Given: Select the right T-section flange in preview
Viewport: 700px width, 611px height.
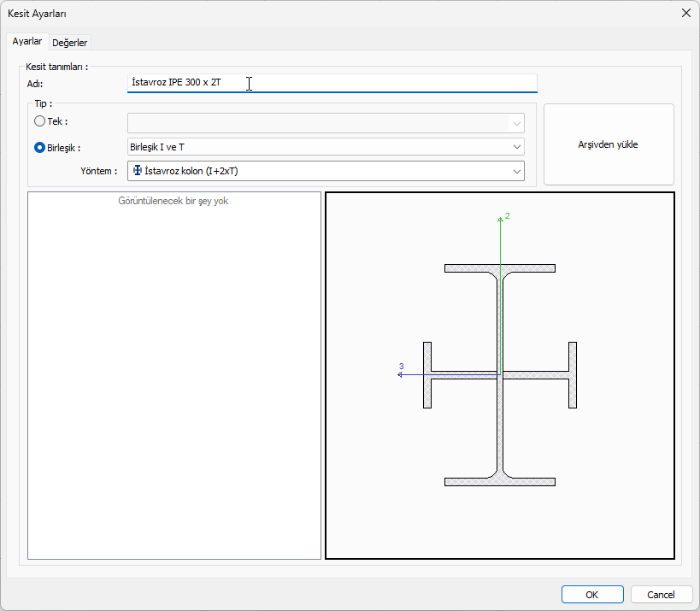Looking at the screenshot, I should [573, 374].
